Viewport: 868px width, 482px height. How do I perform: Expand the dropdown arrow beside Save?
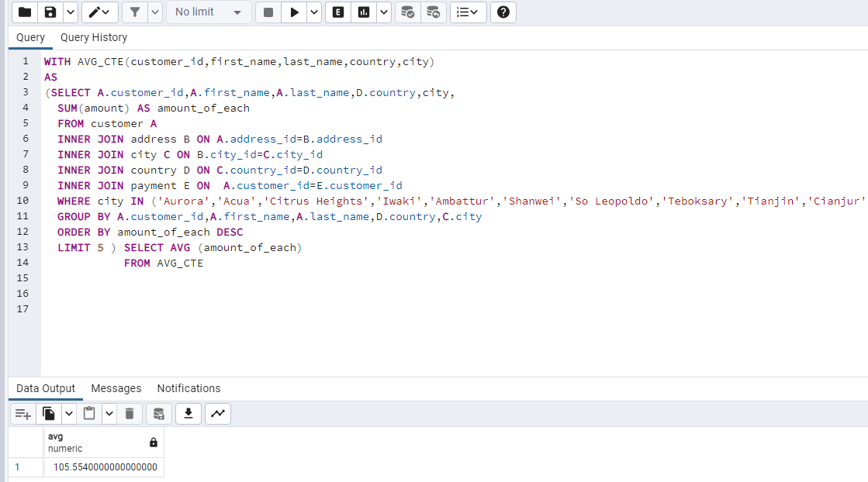click(70, 12)
